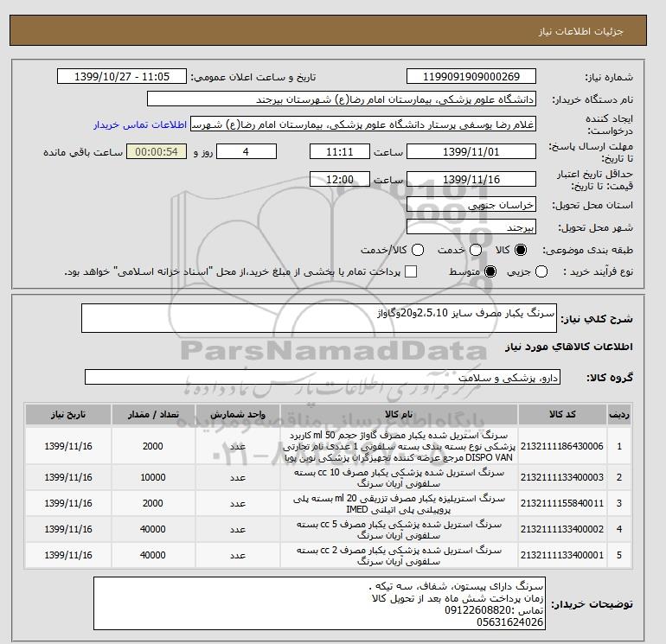This screenshot has height=644, width=666.
Task: Click the delivery city field بیرجند
Action: coord(471,227)
